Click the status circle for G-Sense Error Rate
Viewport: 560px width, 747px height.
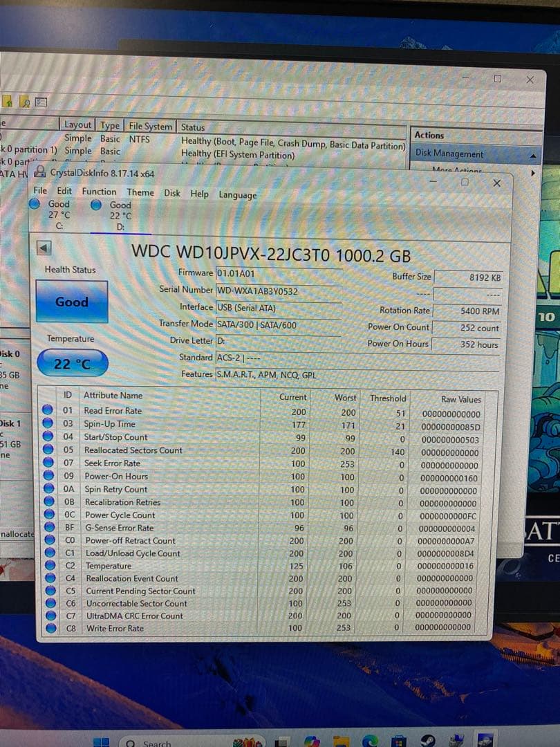(50, 526)
